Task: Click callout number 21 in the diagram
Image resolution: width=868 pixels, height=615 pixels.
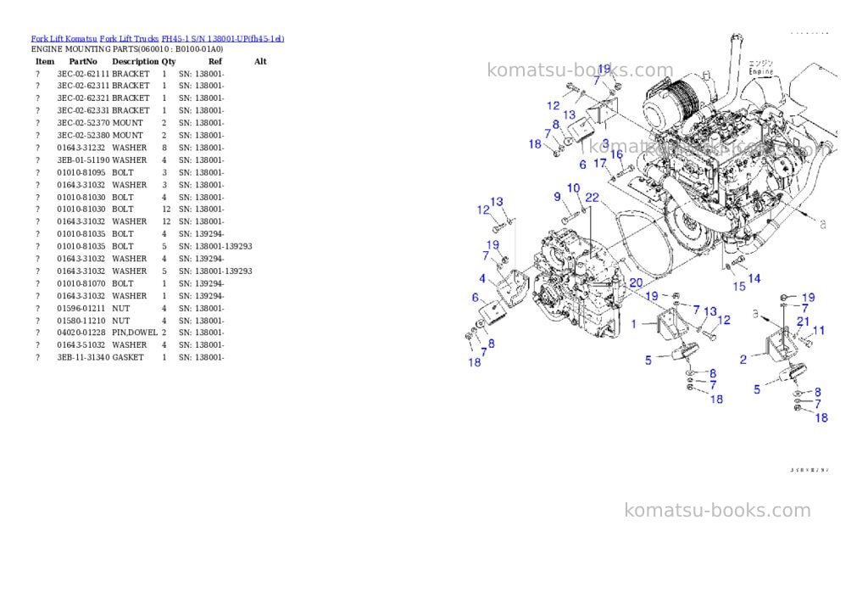Action: [x=804, y=321]
